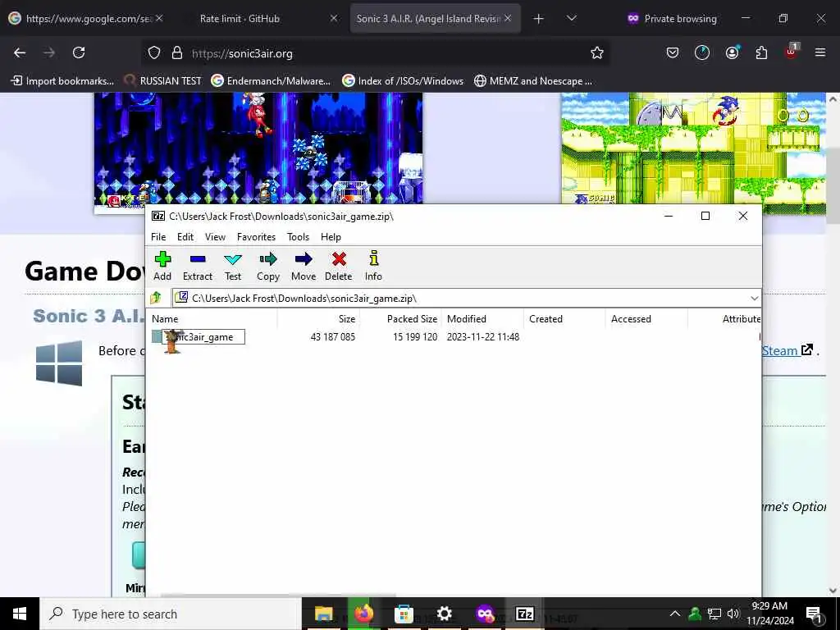Click the site security padlock icon
Viewport: 840px width, 630px height.
coord(177,53)
